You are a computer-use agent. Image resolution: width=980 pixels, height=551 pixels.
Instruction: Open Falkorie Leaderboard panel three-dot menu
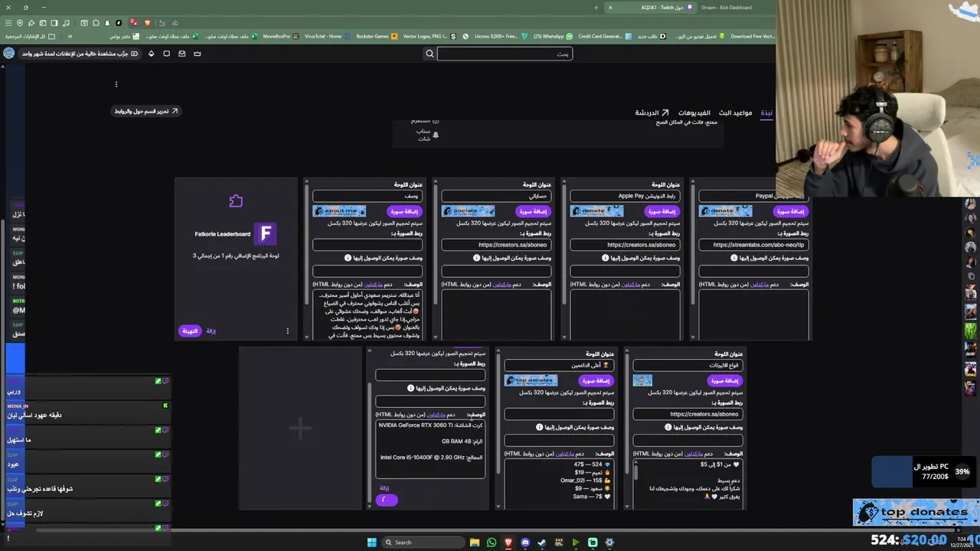tap(288, 331)
